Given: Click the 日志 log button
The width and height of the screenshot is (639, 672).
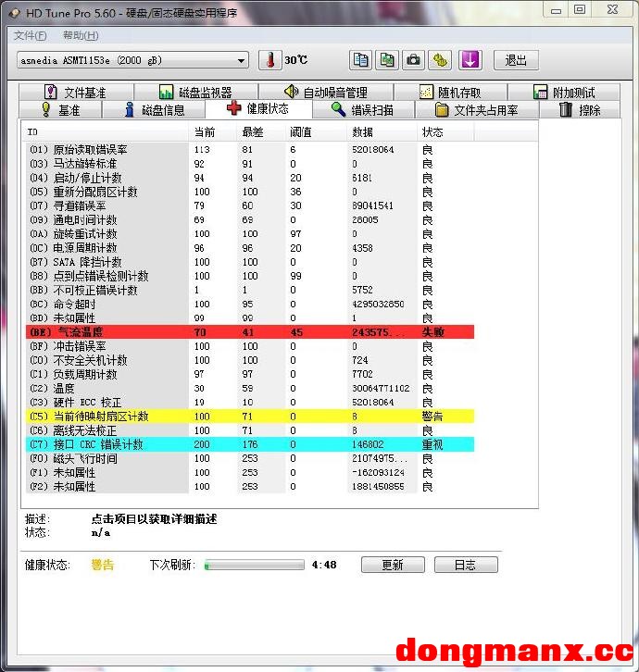Looking at the screenshot, I should [466, 565].
